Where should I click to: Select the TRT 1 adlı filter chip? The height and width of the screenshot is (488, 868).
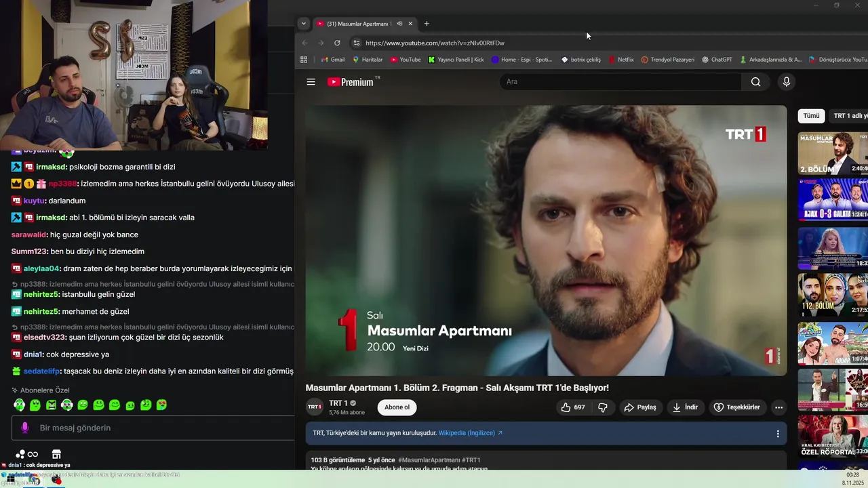click(850, 116)
